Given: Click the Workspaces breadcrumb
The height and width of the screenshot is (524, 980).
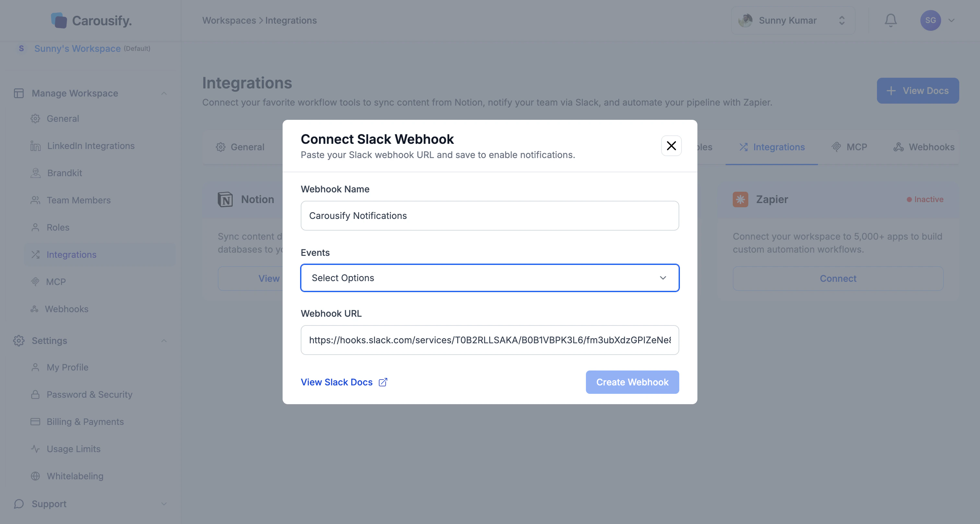Looking at the screenshot, I should 229,20.
